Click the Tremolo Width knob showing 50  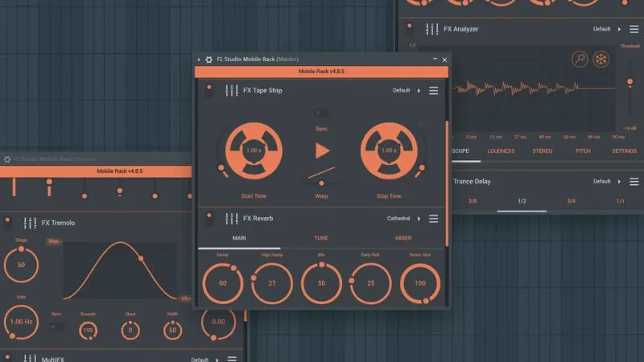pos(172,331)
